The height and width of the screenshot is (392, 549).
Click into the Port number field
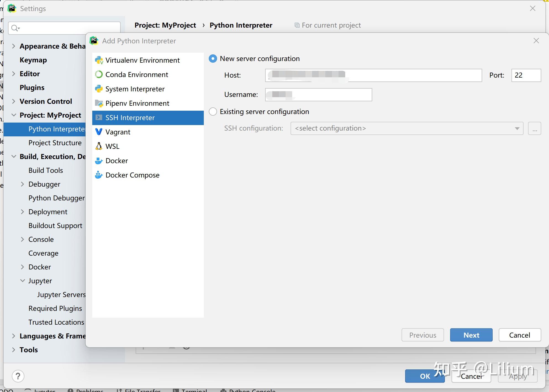526,75
